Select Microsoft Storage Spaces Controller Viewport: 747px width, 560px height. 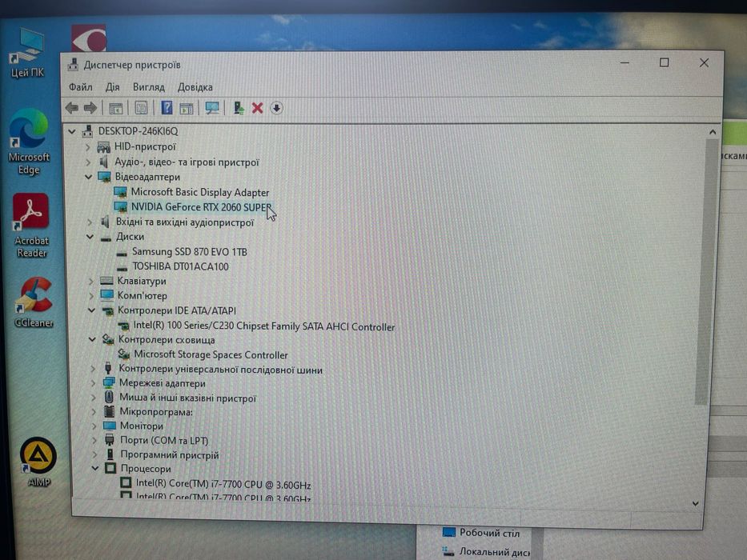pyautogui.click(x=211, y=354)
